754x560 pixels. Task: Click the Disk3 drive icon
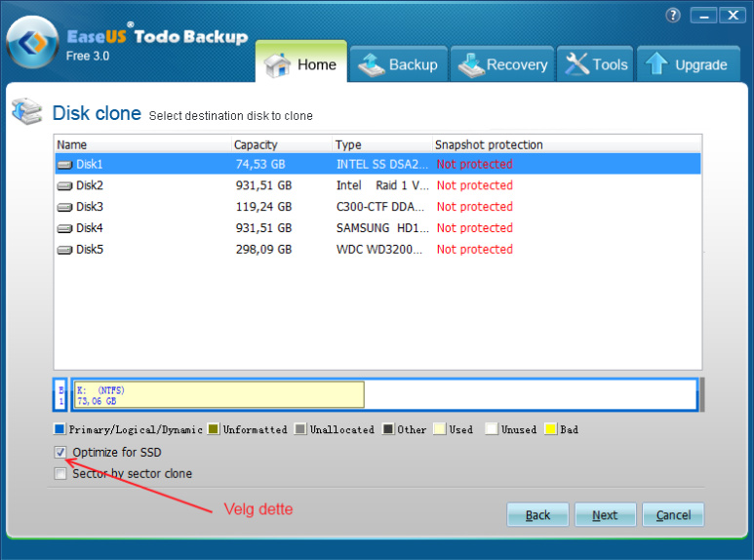point(65,208)
